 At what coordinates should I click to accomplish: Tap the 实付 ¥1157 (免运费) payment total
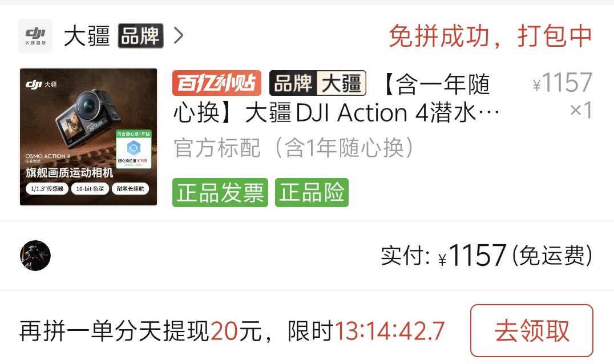pyautogui.click(x=486, y=256)
